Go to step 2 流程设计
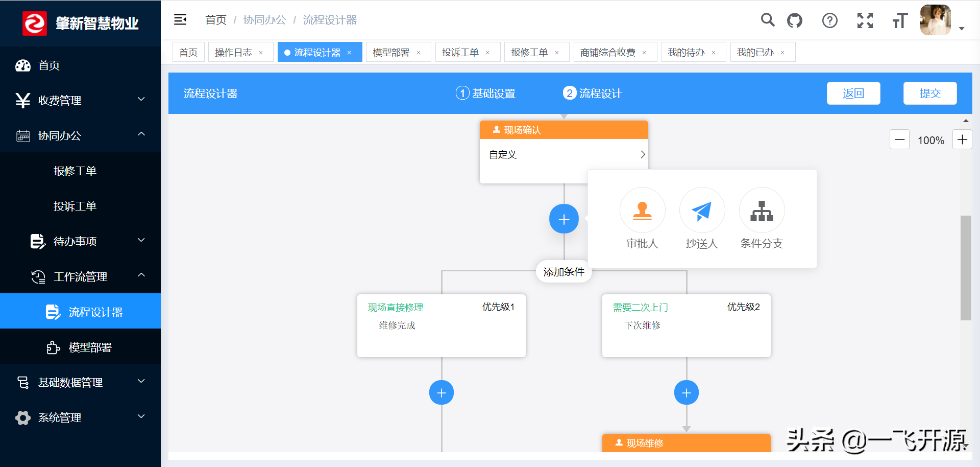The width and height of the screenshot is (980, 467). coord(593,93)
